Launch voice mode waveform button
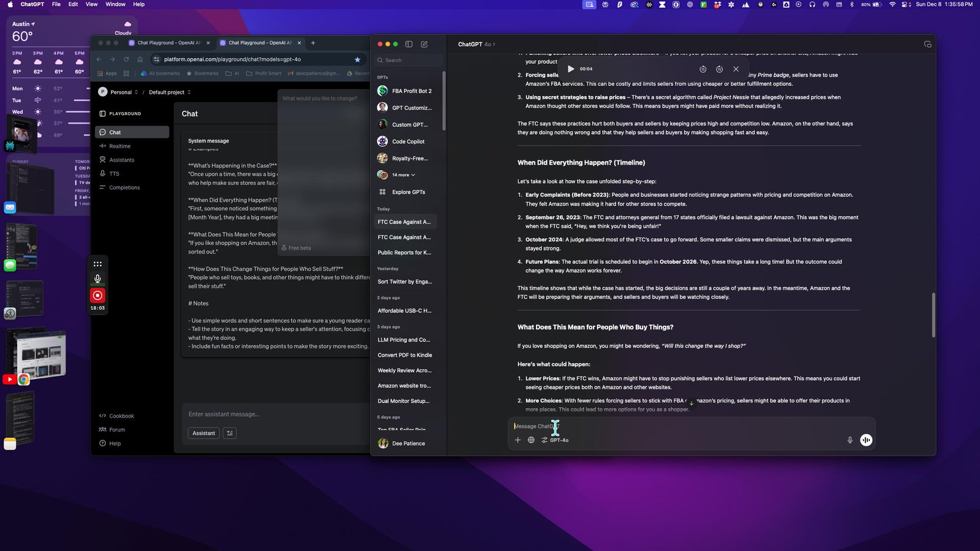 [866, 440]
